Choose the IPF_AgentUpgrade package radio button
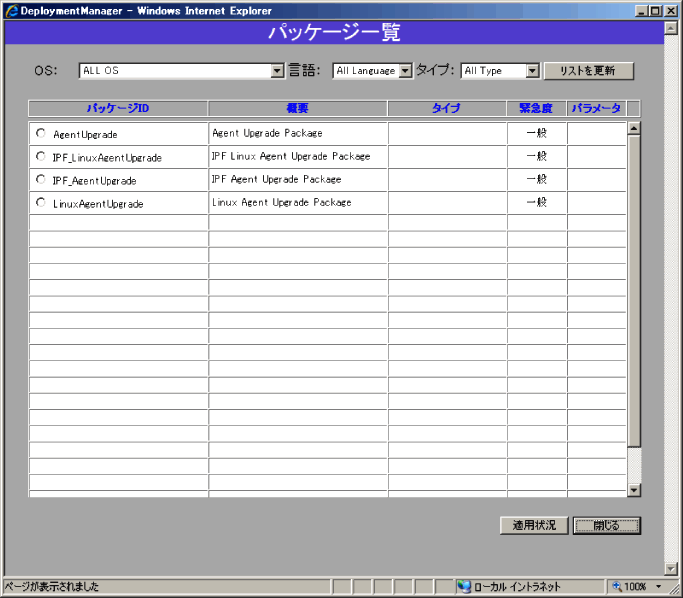 point(41,180)
